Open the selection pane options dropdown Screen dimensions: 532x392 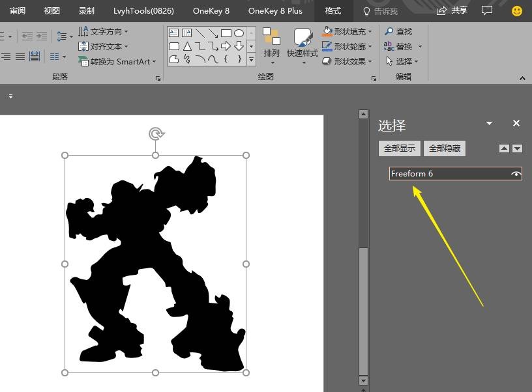point(489,123)
